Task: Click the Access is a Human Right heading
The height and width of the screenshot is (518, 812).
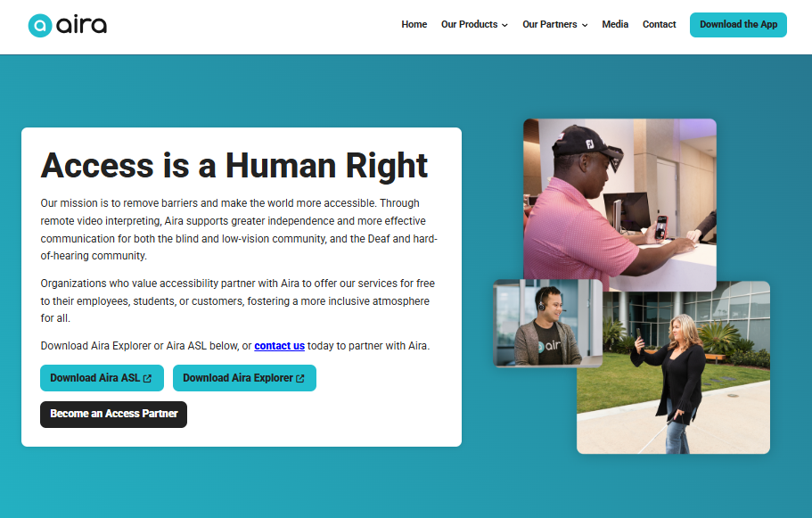Action: 234,166
